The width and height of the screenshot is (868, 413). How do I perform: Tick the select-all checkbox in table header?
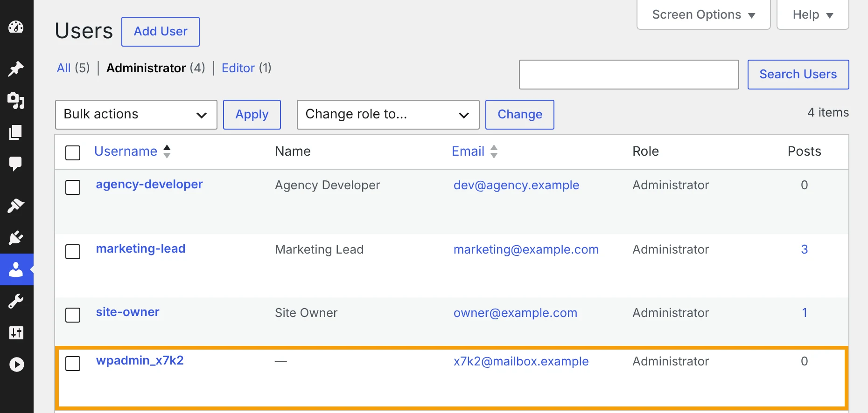73,152
